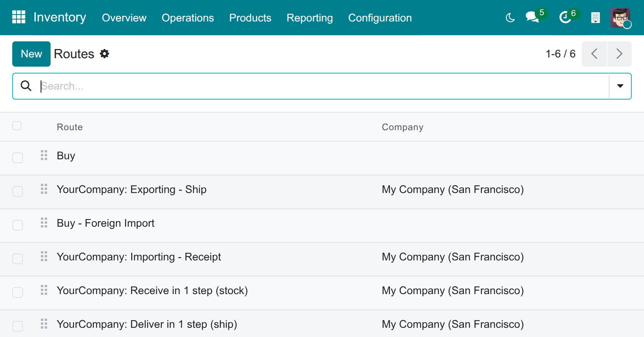Viewport: 644px width, 337px height.
Task: Open the Operations menu
Action: click(x=188, y=18)
